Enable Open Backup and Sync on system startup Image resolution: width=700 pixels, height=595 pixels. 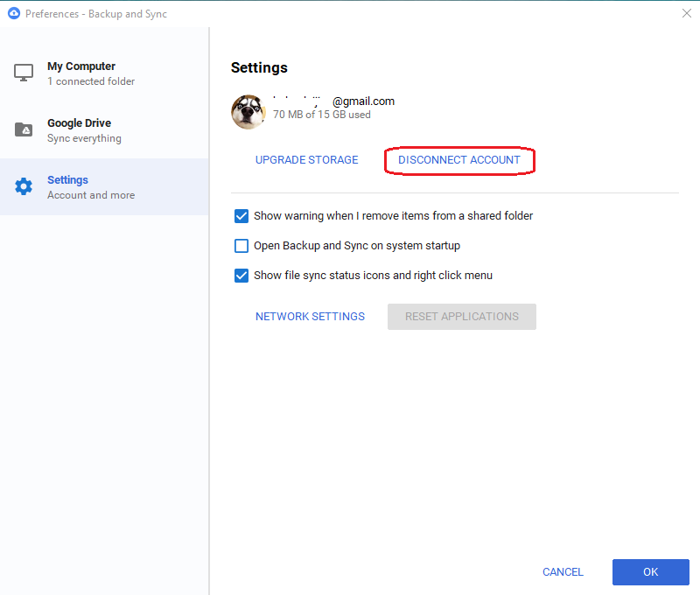point(241,246)
